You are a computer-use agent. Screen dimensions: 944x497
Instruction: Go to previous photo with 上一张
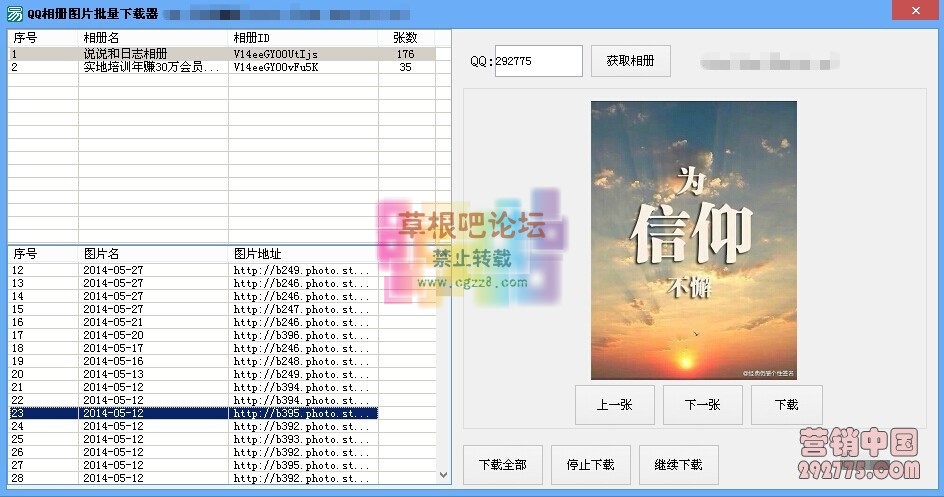(615, 405)
